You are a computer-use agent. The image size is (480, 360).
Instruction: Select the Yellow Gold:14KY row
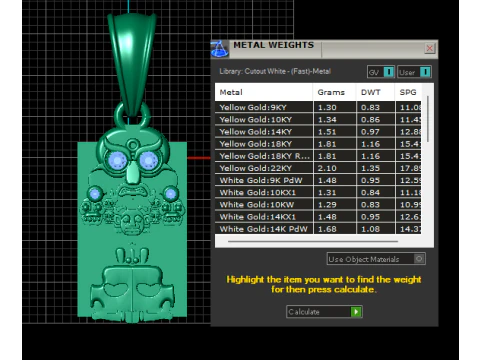pyautogui.click(x=318, y=132)
